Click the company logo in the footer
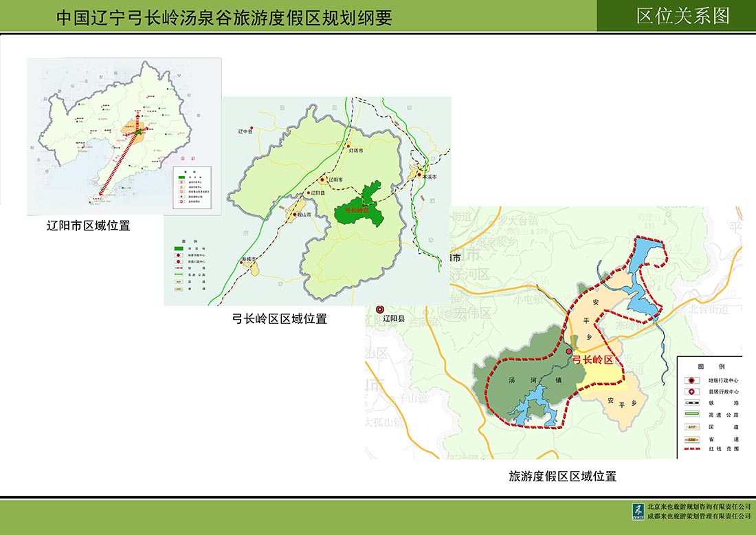The width and height of the screenshot is (756, 535). pos(637,511)
